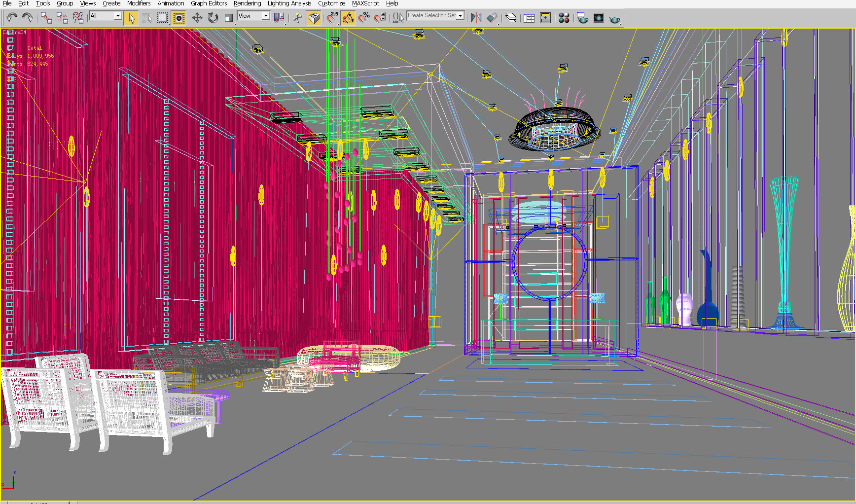Choose the Rectangular Selection Region tool
The width and height of the screenshot is (856, 504).
(x=162, y=18)
